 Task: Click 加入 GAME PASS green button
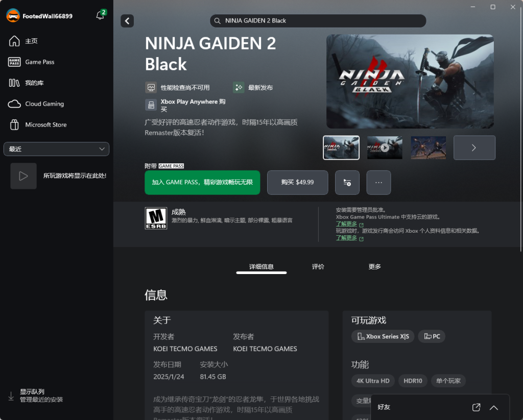202,182
